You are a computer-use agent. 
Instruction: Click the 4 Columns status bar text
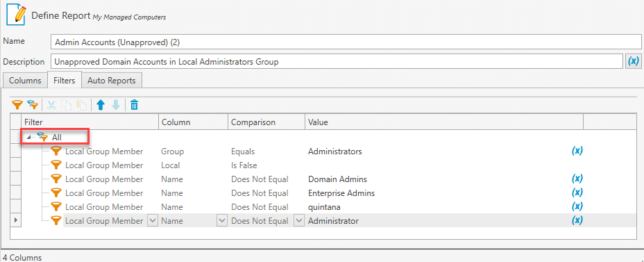[22, 258]
